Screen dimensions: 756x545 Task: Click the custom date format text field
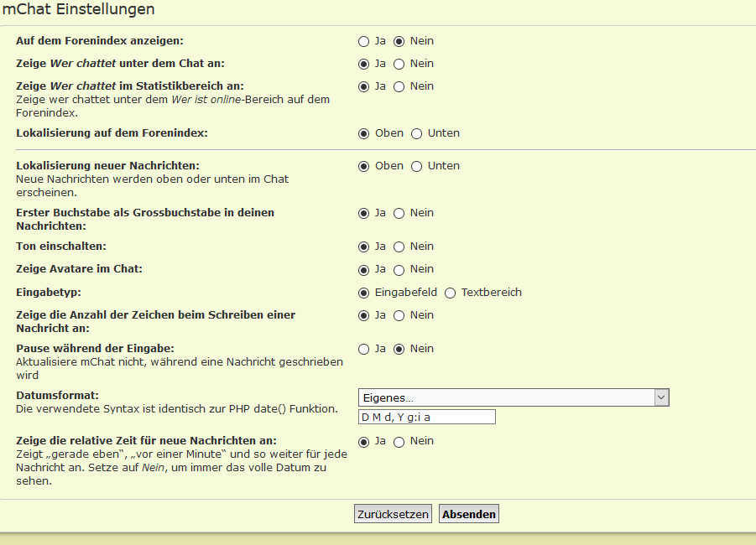tap(427, 417)
